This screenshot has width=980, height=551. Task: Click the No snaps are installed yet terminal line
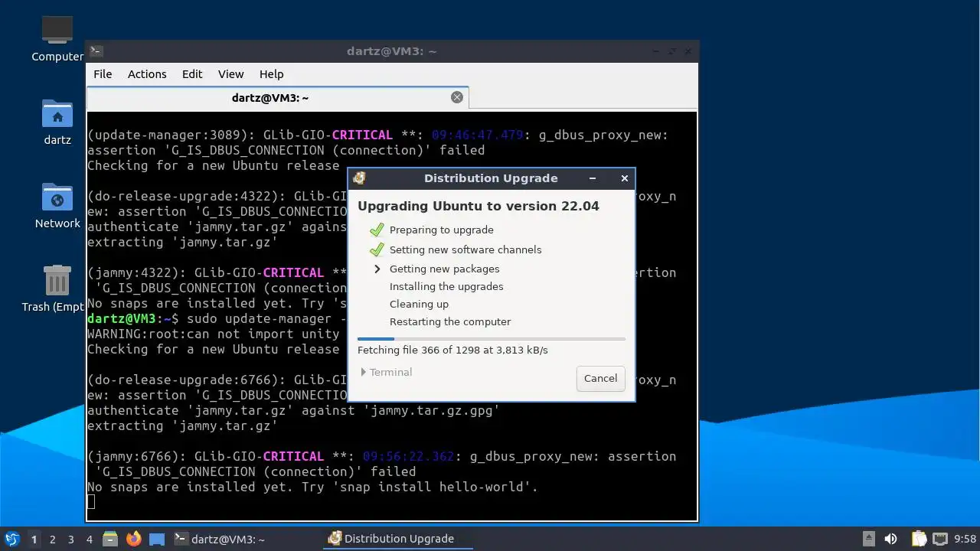[313, 487]
